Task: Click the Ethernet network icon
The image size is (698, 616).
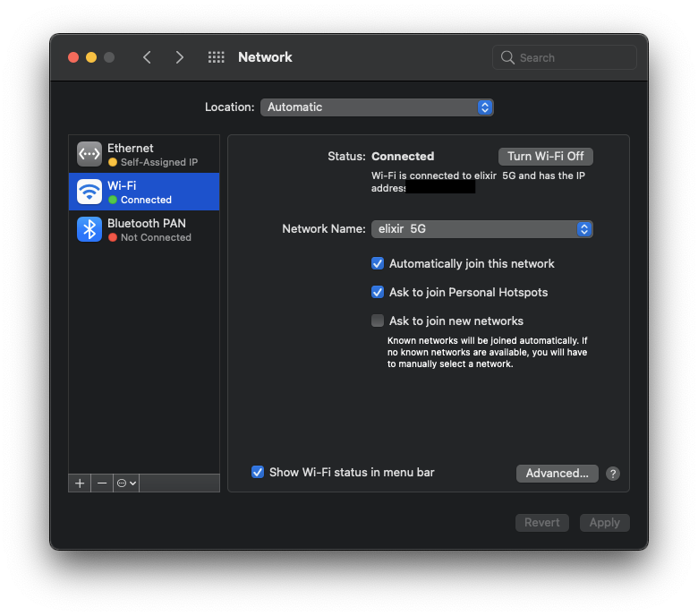Action: [89, 154]
